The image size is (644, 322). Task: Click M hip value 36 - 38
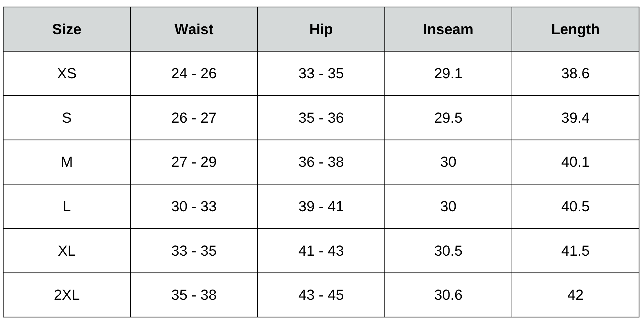coord(321,162)
